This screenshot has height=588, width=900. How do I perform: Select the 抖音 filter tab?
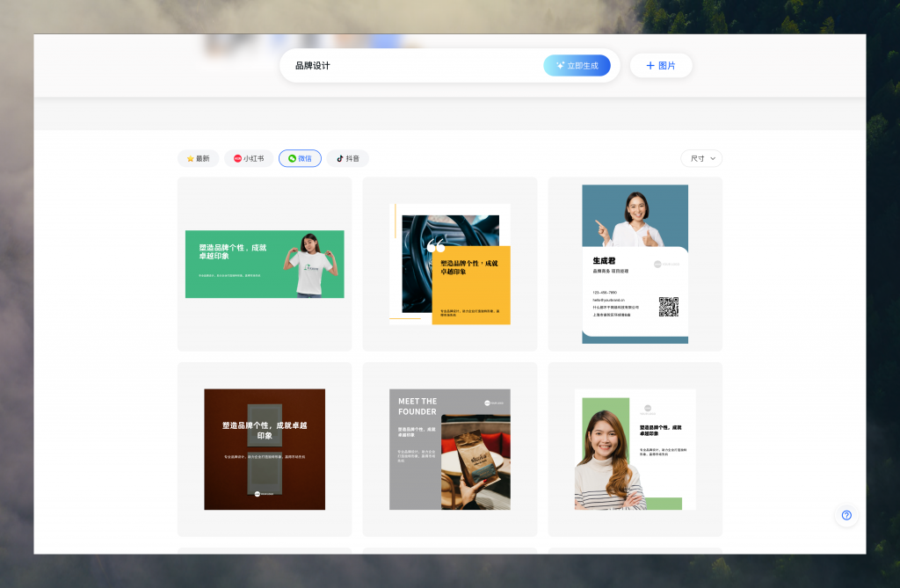[348, 158]
